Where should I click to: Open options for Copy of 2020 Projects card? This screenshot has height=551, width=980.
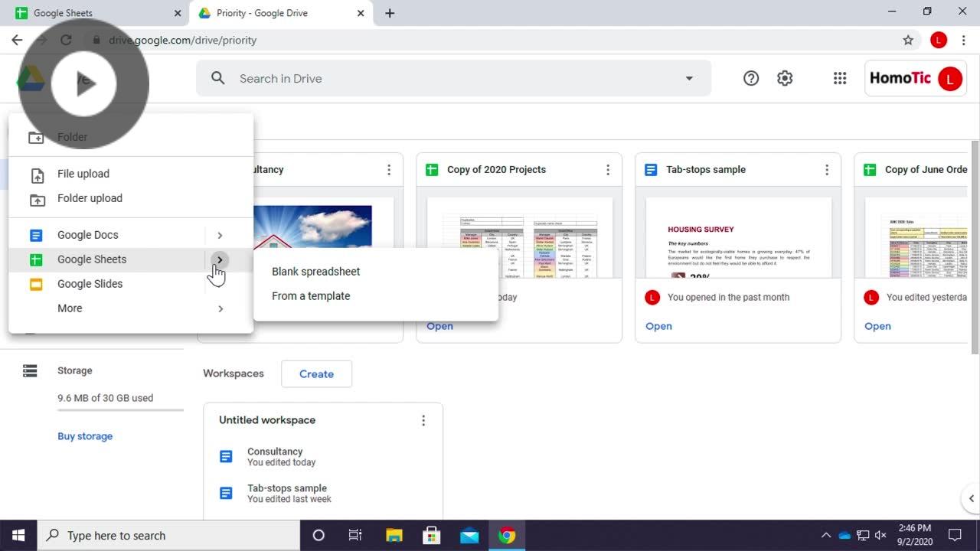click(608, 170)
